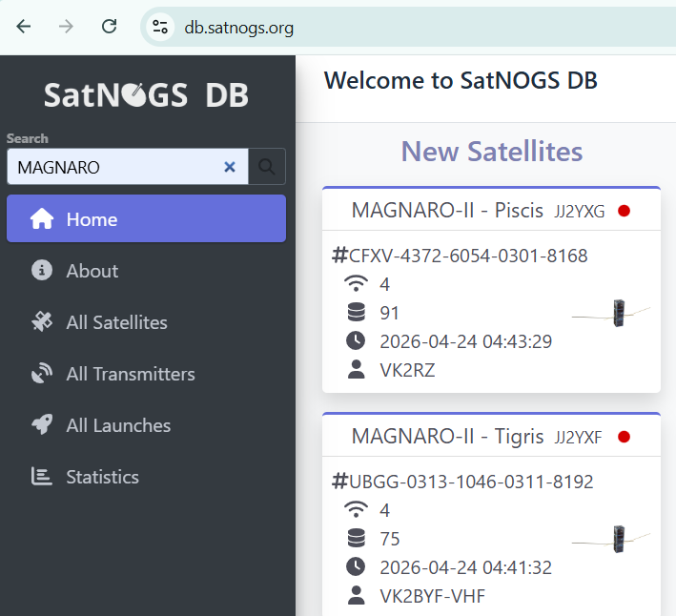
Task: Open the About page
Action: [92, 271]
